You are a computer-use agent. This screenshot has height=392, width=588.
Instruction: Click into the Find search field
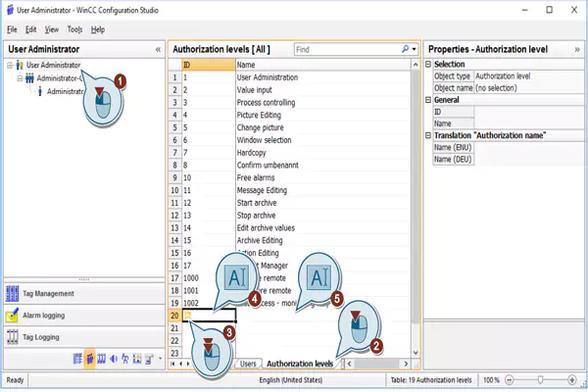[x=347, y=49]
